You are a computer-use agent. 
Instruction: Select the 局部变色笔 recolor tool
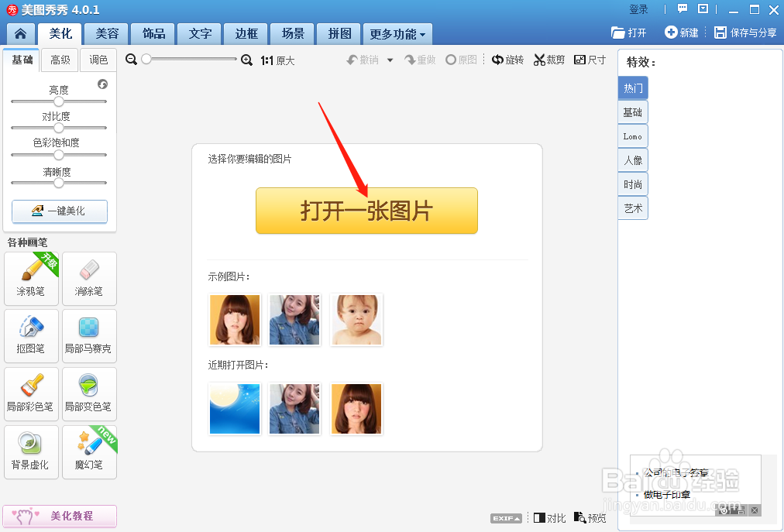pyautogui.click(x=89, y=394)
